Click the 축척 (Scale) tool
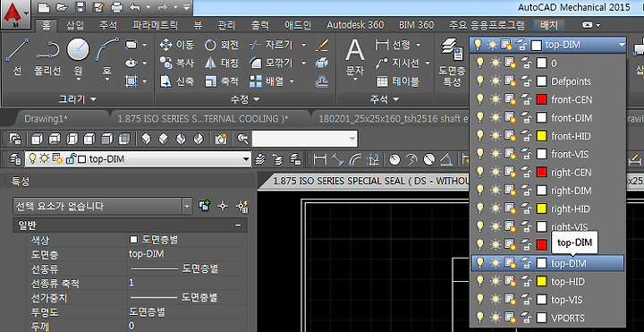Viewport: 644px width, 332px height. pos(221,81)
